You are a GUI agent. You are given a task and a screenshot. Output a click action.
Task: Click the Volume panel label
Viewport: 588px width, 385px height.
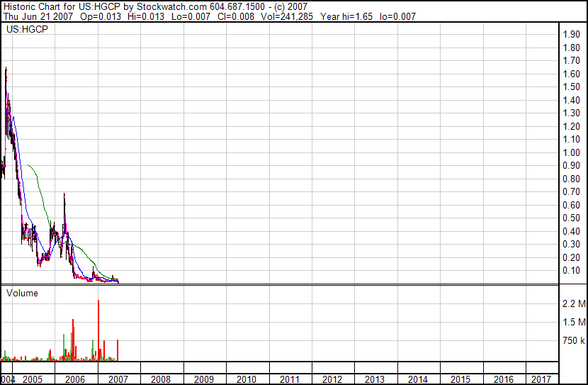point(22,293)
